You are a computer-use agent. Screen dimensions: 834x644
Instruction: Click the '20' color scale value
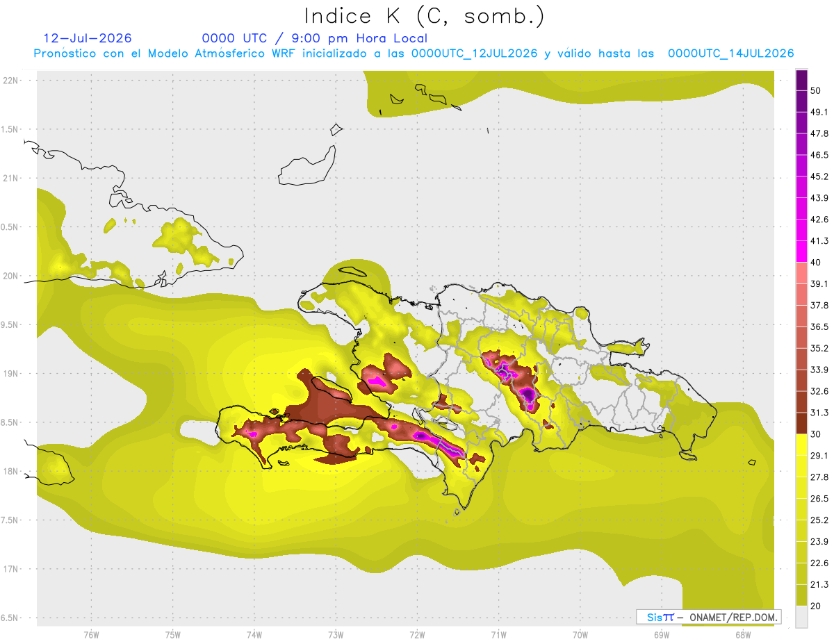pos(817,606)
